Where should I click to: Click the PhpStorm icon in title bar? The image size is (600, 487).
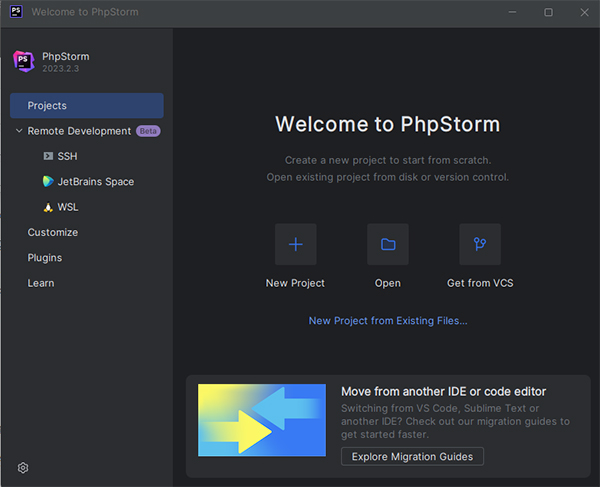(14, 12)
